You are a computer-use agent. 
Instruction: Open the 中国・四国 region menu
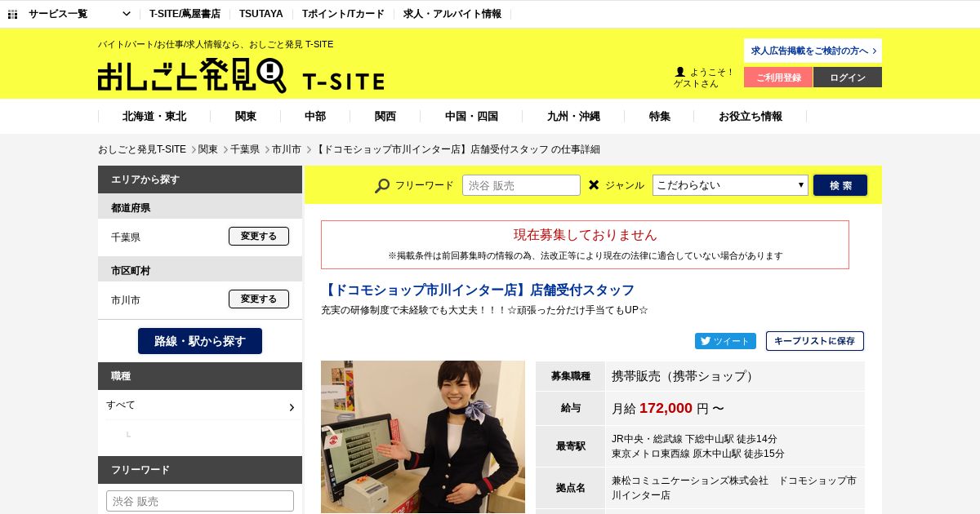(471, 117)
